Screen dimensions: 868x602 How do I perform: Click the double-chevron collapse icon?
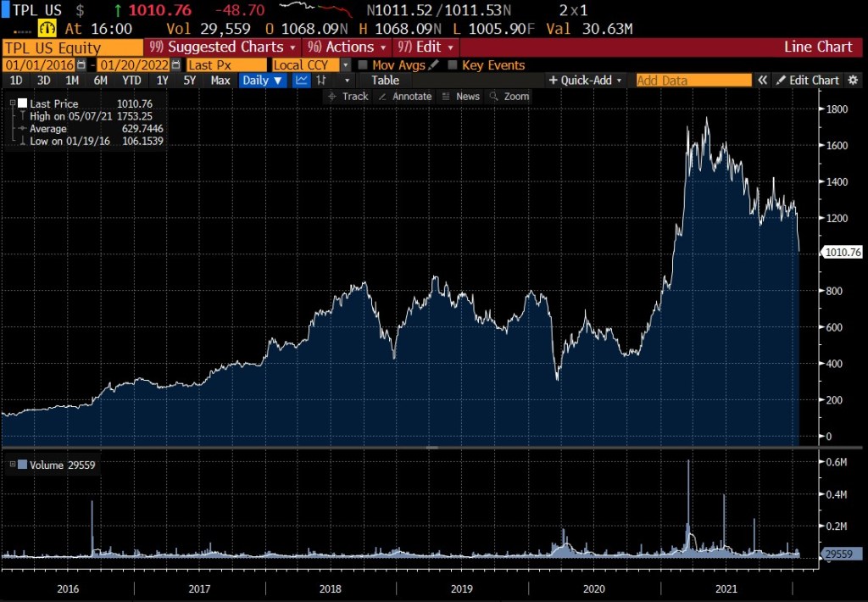point(762,81)
